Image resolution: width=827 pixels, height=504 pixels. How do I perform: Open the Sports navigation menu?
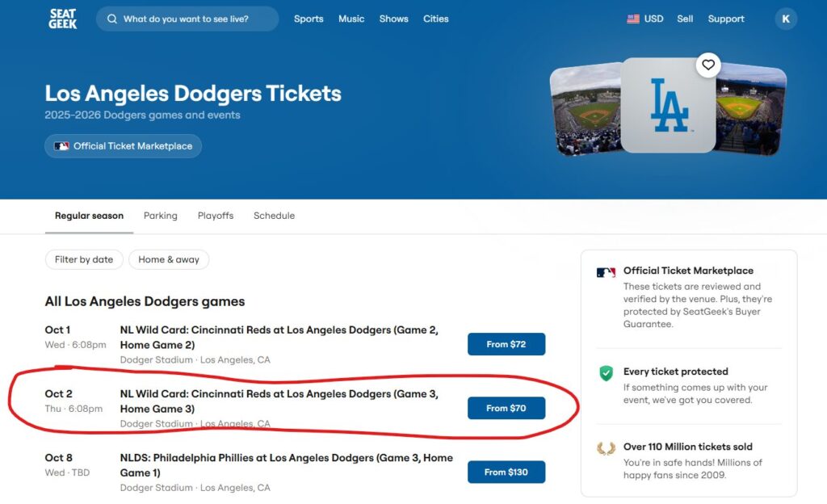[309, 19]
